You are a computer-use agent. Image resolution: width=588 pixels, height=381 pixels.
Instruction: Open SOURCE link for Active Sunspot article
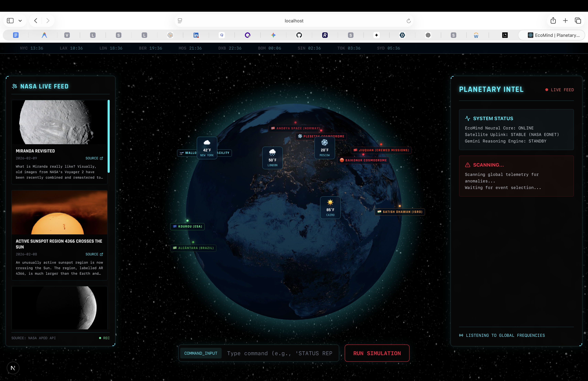(94, 254)
